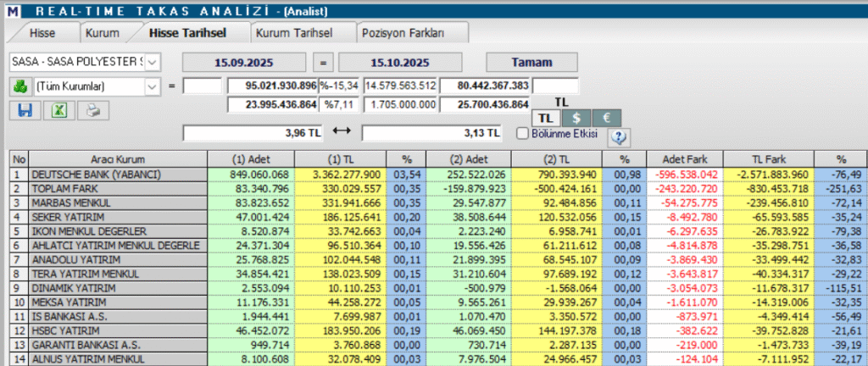Click the 80.442.367.383 total field
868x366 pixels.
pos(486,86)
